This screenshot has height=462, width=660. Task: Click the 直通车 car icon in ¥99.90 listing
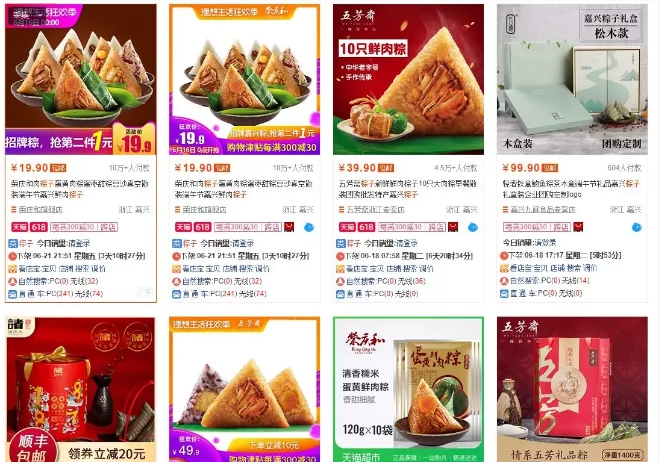pos(504,293)
